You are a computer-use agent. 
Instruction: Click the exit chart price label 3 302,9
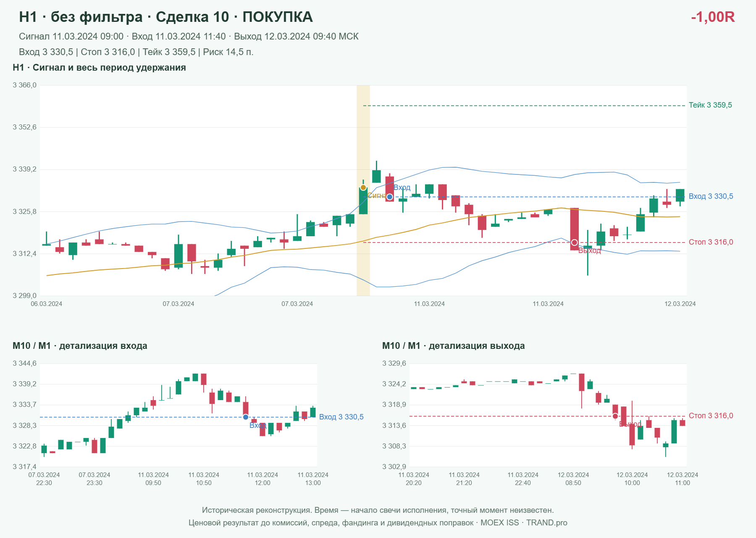(x=394, y=467)
